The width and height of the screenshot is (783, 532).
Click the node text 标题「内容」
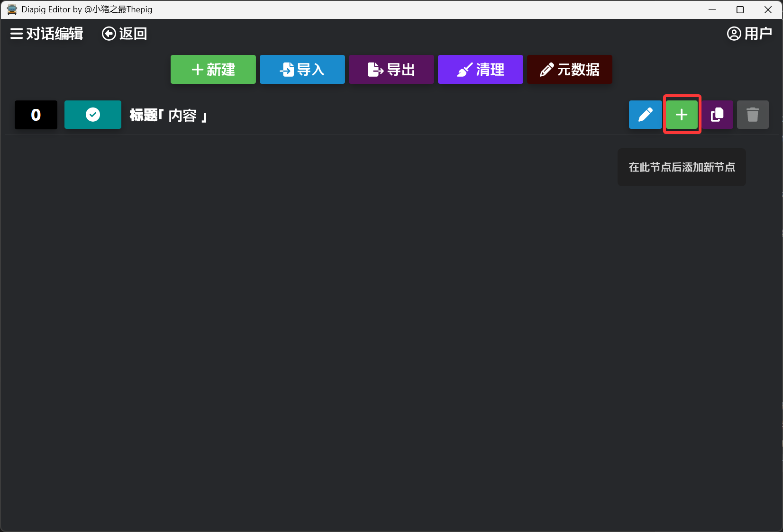click(x=168, y=115)
